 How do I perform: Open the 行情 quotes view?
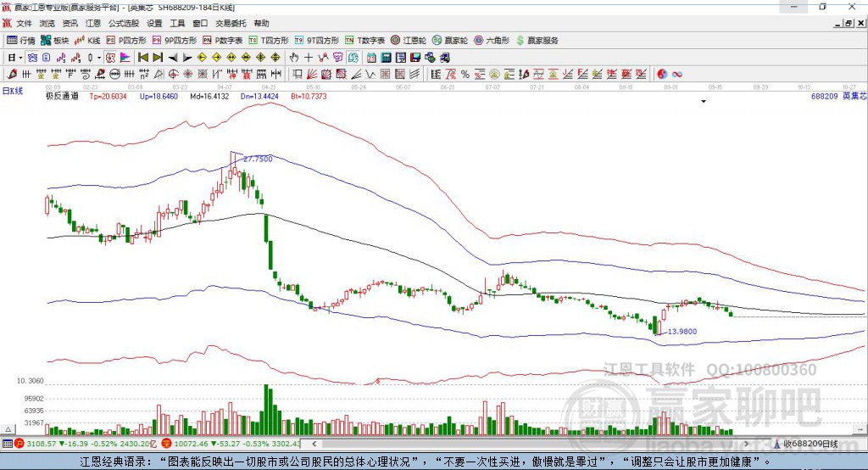tap(21, 41)
